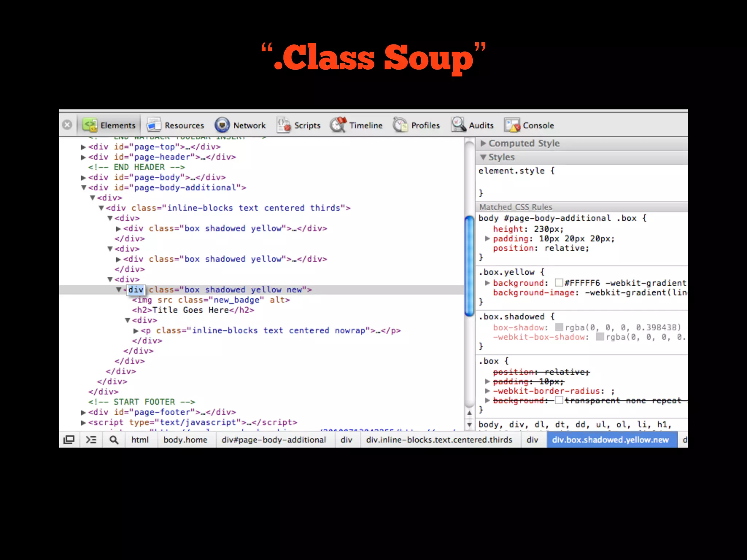Switch to the Timeline tab label
The width and height of the screenshot is (747, 560).
366,125
